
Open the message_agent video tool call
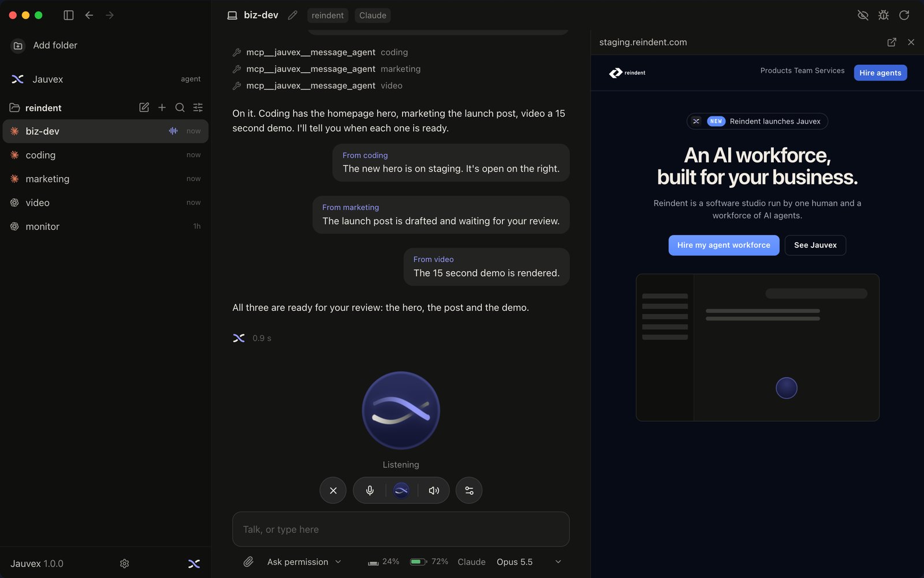pos(317,86)
